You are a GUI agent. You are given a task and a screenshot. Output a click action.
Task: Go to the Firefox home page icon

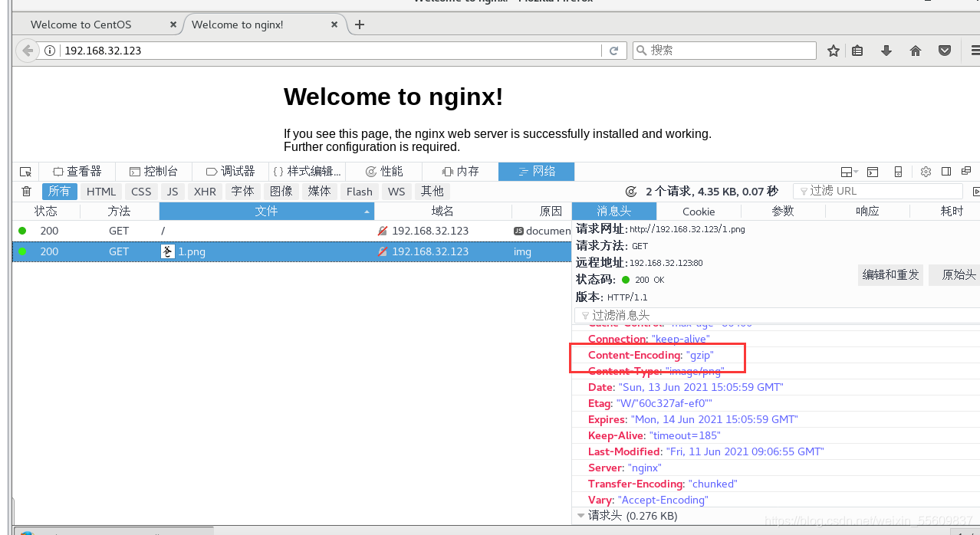[x=916, y=51]
